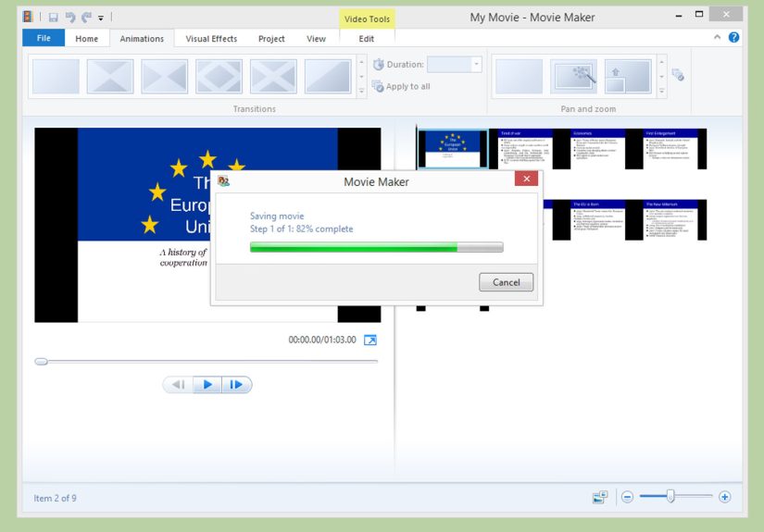The height and width of the screenshot is (532, 764).
Task: Click the Save project icon in quick access toolbar
Action: 53,18
